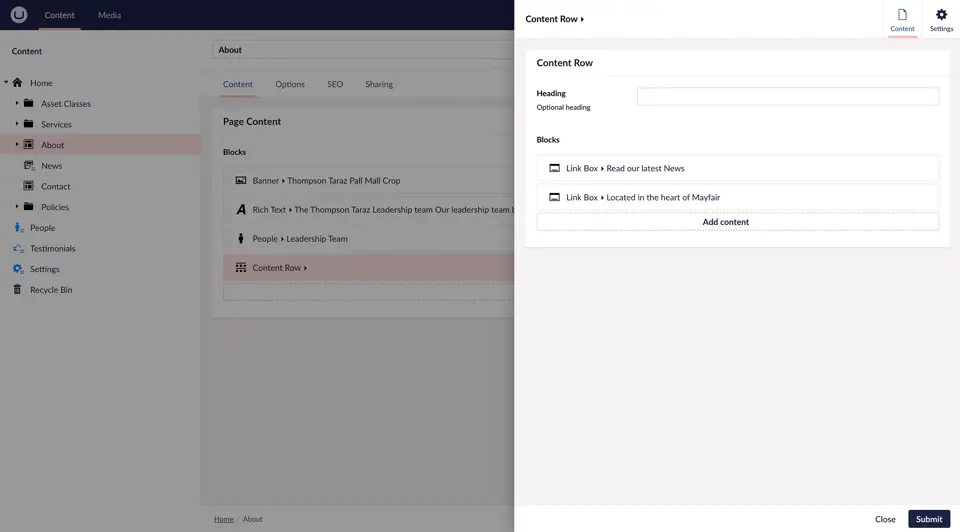The width and height of the screenshot is (960, 532).
Task: Collapse the Home tree node arrow
Action: click(x=6, y=82)
